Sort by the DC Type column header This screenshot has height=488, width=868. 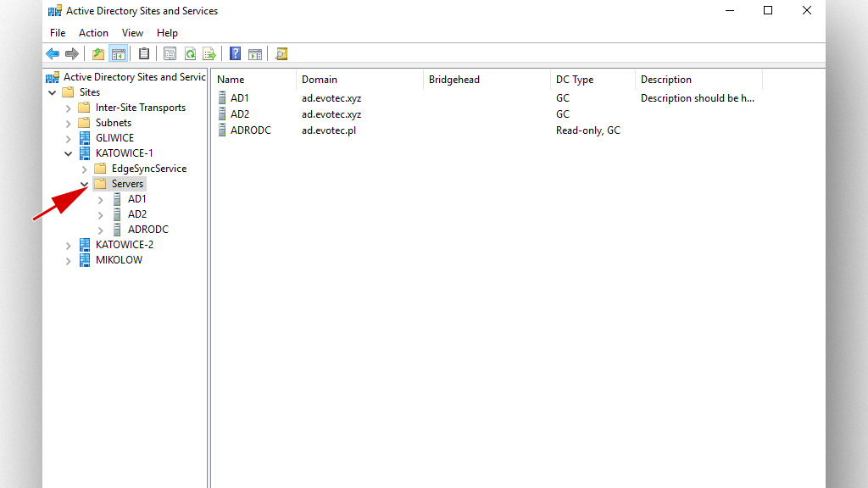coord(593,80)
